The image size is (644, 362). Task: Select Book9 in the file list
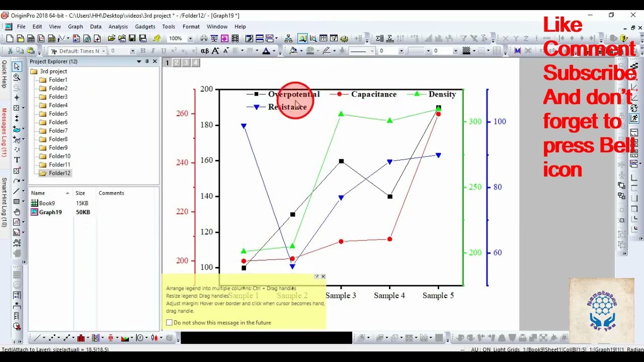(47, 203)
